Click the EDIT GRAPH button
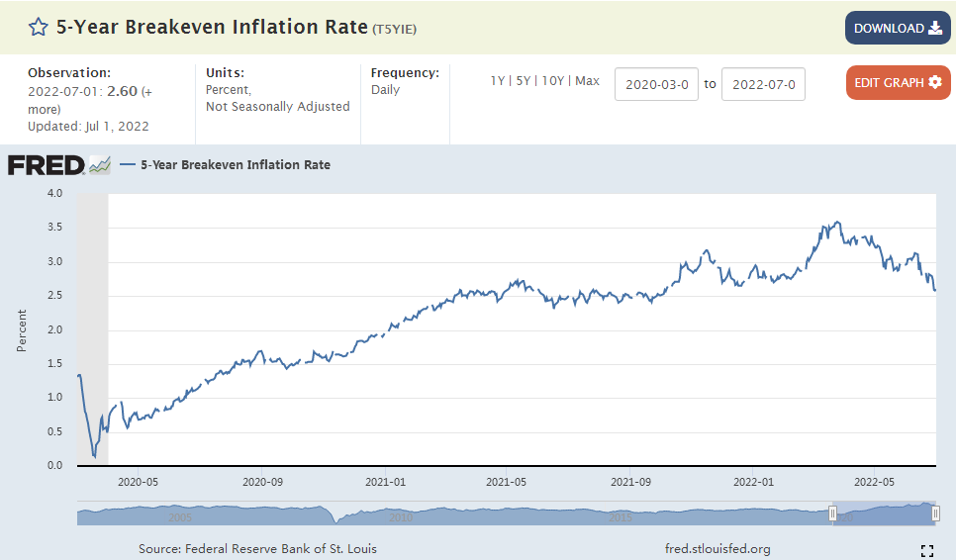This screenshot has width=956, height=560. (898, 82)
